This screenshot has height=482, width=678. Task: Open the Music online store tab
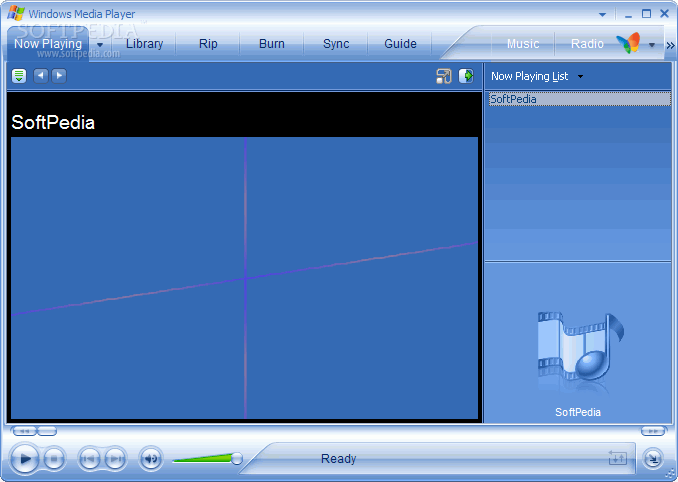click(523, 44)
